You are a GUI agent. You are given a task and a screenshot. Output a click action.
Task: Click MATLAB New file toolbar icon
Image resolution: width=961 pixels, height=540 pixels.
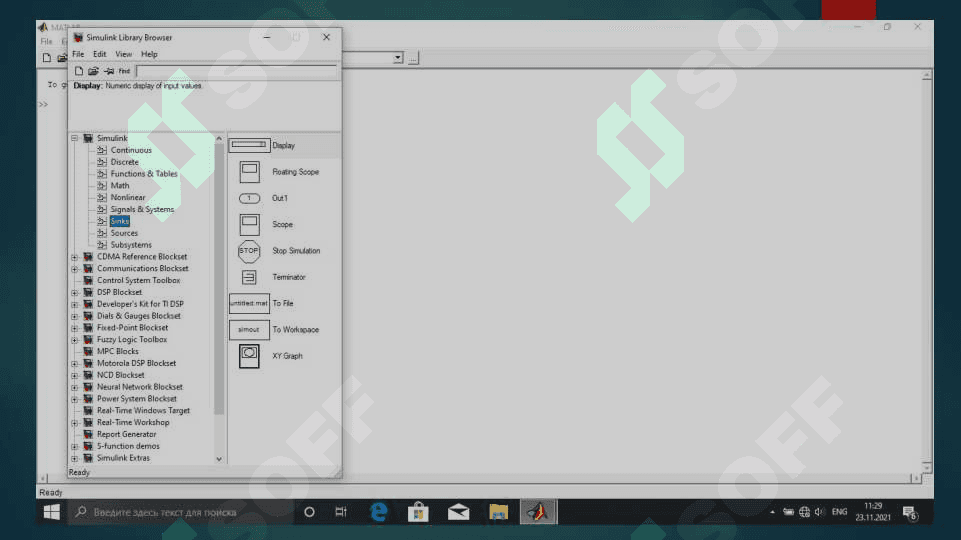click(x=47, y=58)
